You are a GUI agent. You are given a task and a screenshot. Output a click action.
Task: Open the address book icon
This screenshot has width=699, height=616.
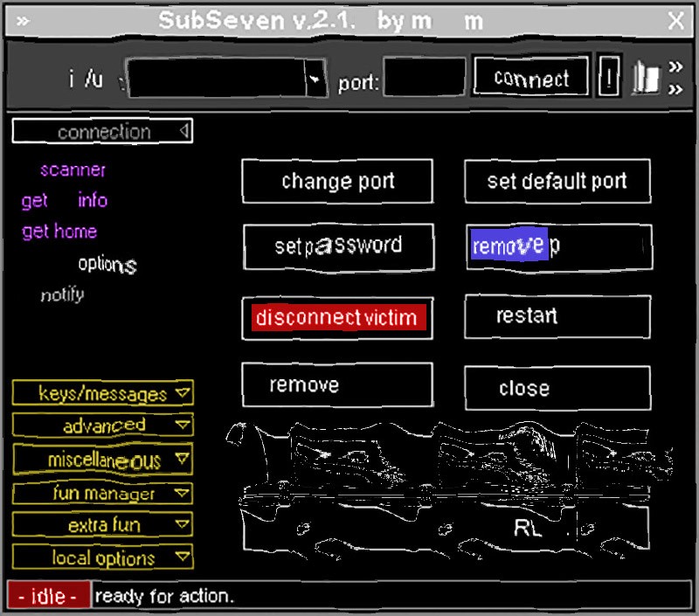click(646, 78)
